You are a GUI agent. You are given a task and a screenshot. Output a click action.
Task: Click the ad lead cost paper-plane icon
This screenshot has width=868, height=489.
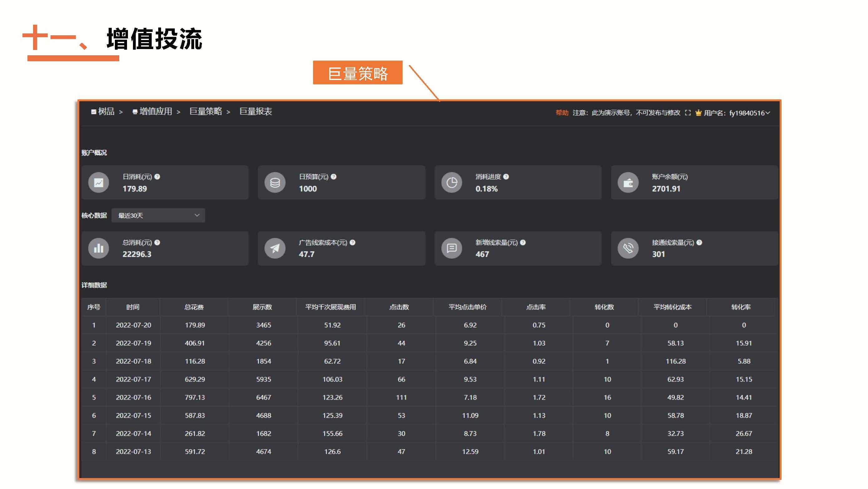(x=275, y=248)
